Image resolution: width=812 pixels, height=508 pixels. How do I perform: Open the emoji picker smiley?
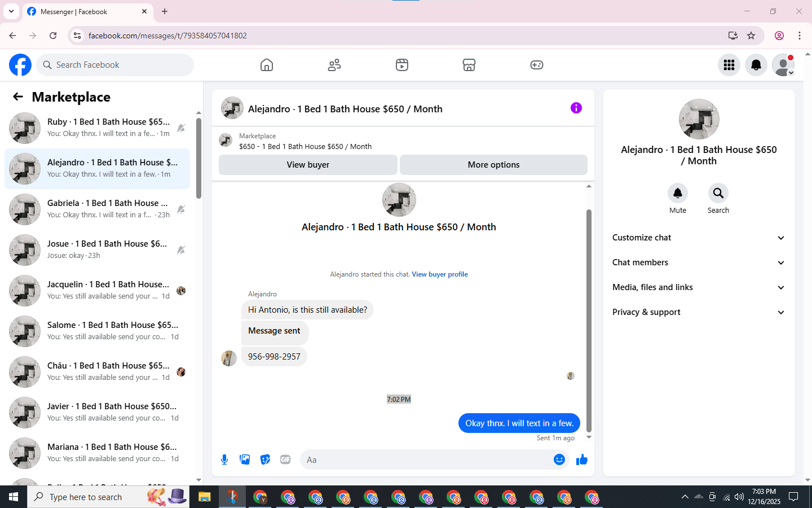pyautogui.click(x=559, y=459)
